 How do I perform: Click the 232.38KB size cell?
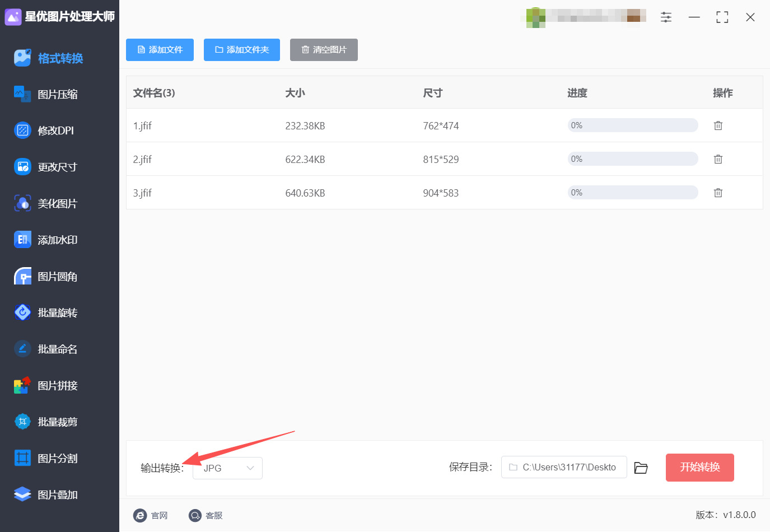click(x=305, y=126)
